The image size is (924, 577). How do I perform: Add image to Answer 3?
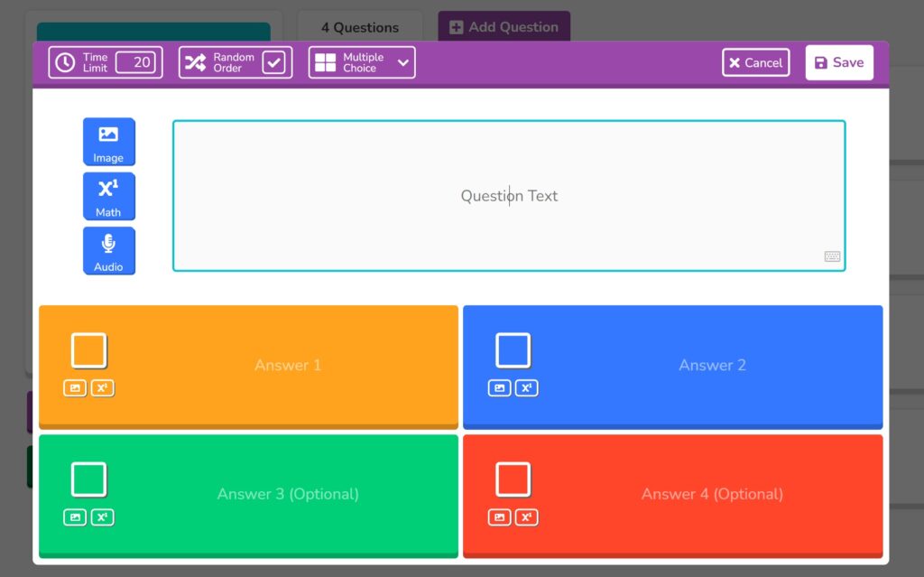point(75,517)
